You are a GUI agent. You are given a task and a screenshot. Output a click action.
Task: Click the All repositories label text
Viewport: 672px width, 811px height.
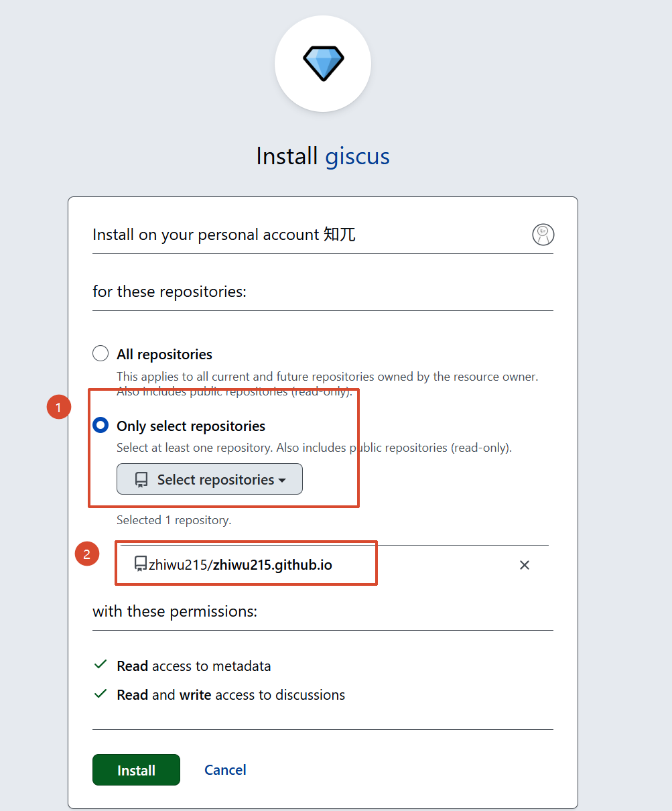(x=164, y=354)
